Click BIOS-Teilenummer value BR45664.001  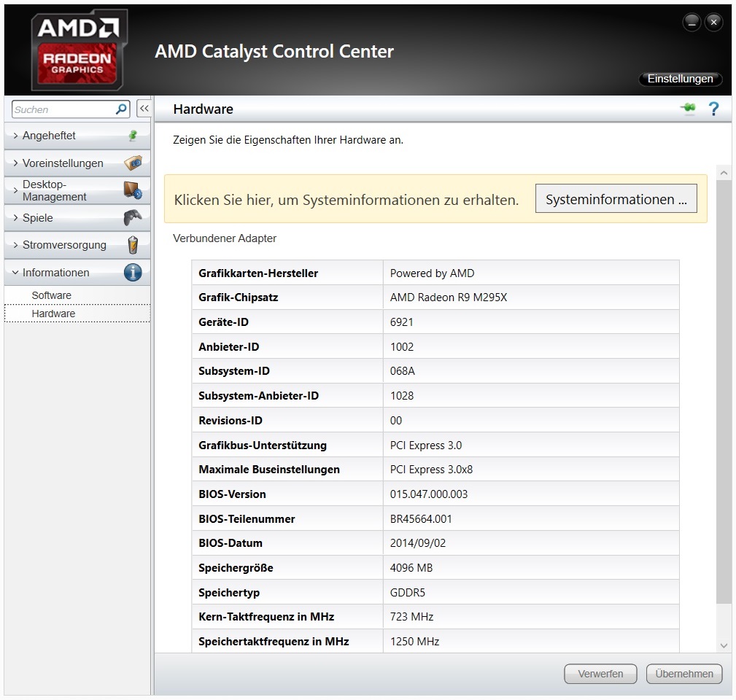[421, 519]
